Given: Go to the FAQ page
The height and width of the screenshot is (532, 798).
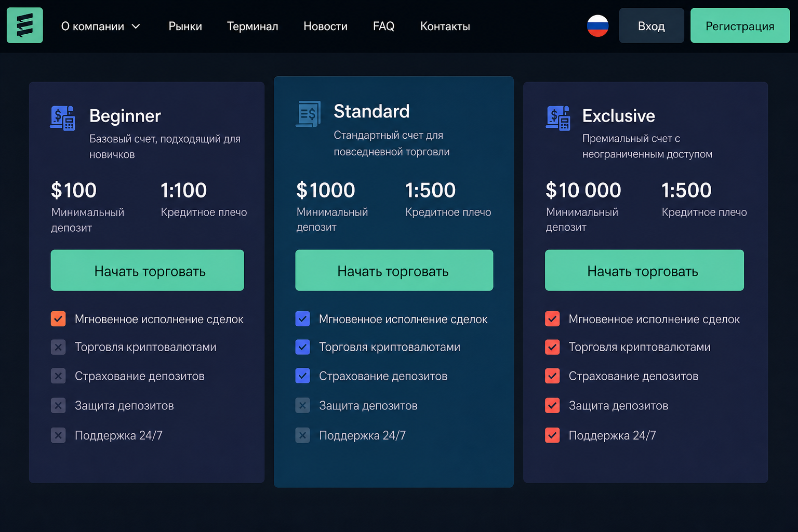Looking at the screenshot, I should tap(384, 26).
